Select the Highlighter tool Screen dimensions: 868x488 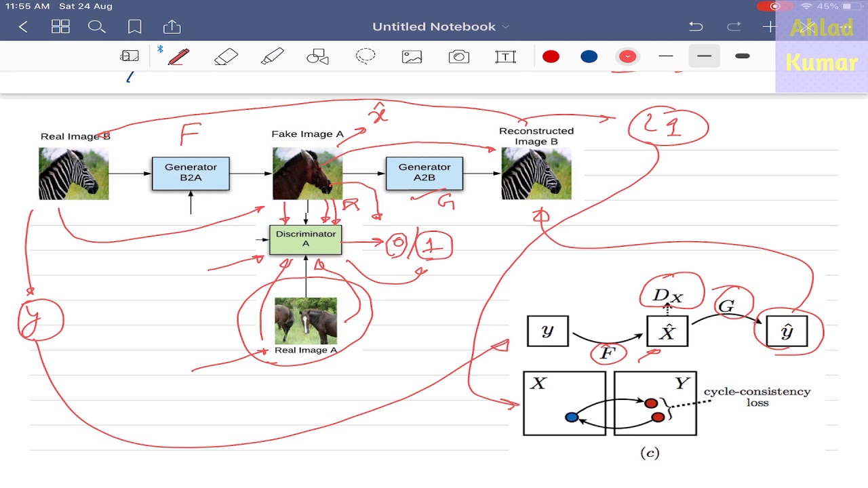click(x=273, y=56)
